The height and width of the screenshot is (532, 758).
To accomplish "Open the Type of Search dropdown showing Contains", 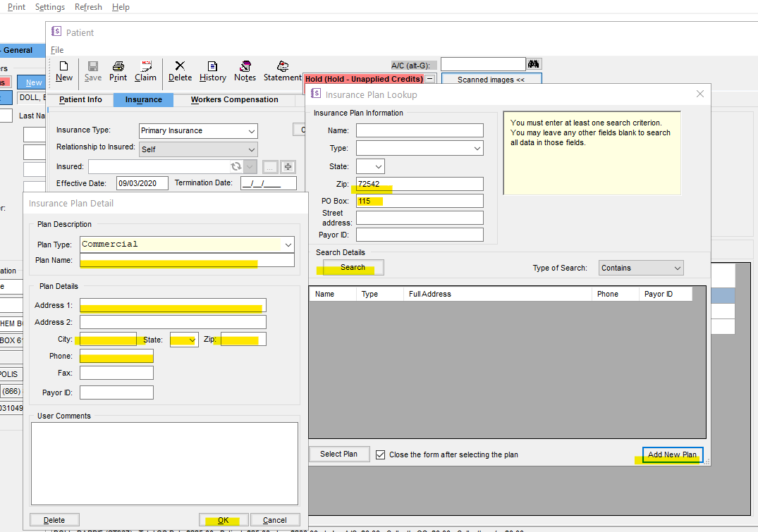I will (678, 268).
